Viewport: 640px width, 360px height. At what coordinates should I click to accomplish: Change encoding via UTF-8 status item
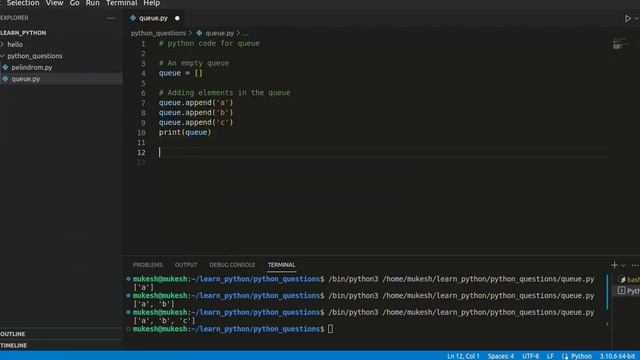point(530,356)
